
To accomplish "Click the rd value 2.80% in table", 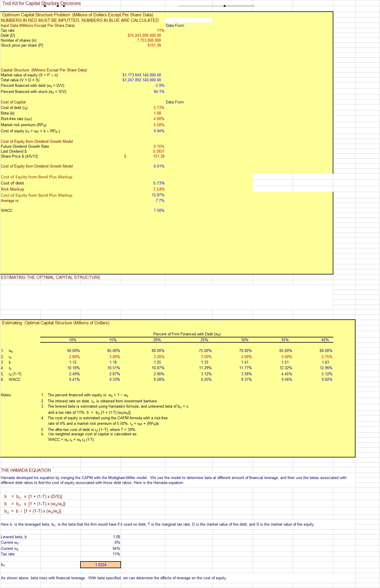I will 74,357.
